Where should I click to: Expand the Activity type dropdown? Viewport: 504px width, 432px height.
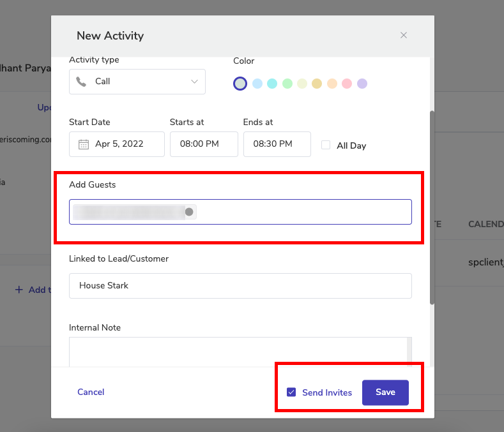click(x=194, y=82)
